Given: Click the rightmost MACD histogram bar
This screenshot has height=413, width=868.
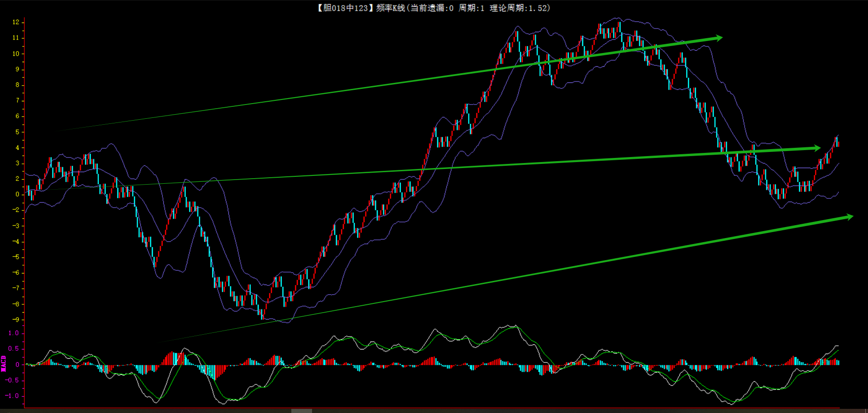Looking at the screenshot, I should coord(838,362).
